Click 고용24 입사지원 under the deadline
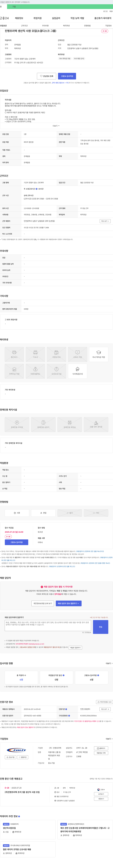 pos(16,542)
